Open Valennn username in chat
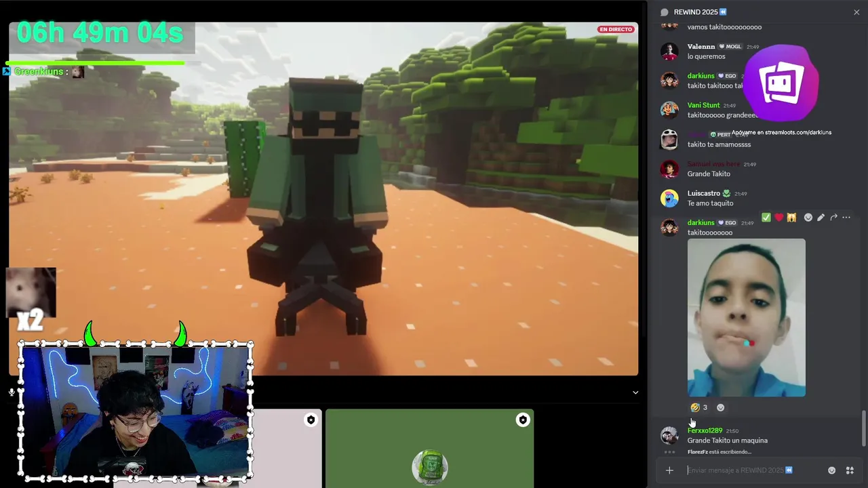Viewport: 868px width, 488px height. point(701,47)
